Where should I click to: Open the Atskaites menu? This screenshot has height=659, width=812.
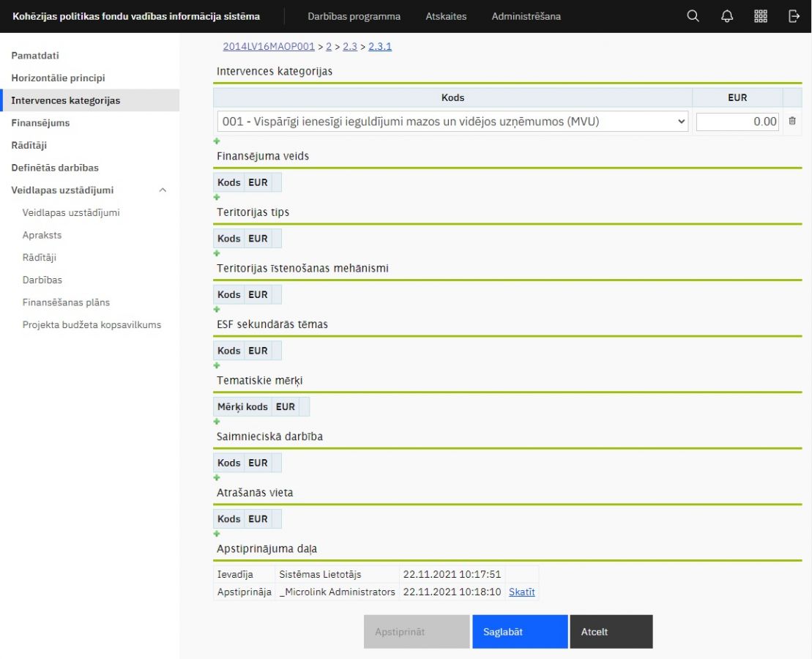[x=446, y=16]
